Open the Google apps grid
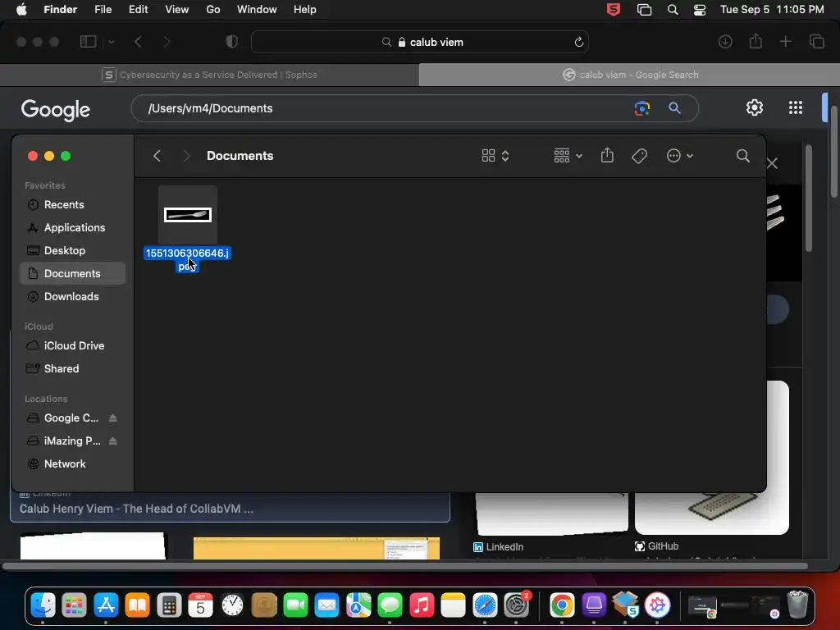 (796, 107)
